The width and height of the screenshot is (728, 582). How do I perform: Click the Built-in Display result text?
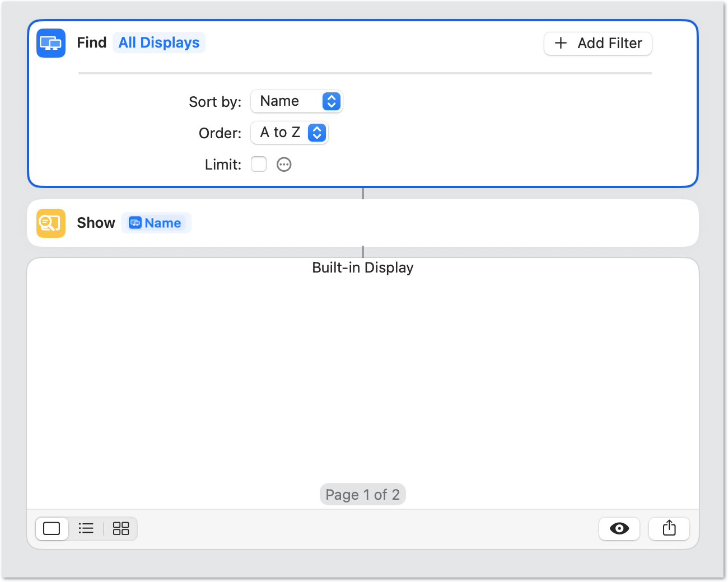click(362, 267)
